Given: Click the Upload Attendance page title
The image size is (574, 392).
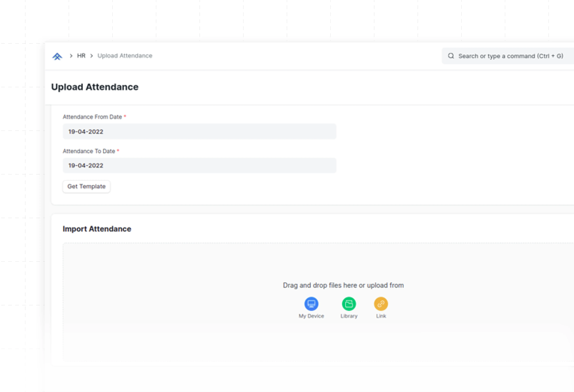Looking at the screenshot, I should [x=95, y=87].
